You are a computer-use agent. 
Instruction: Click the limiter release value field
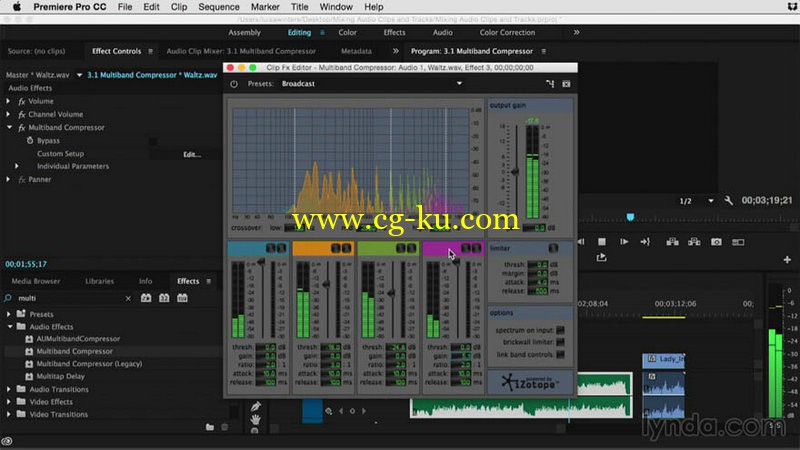538,291
